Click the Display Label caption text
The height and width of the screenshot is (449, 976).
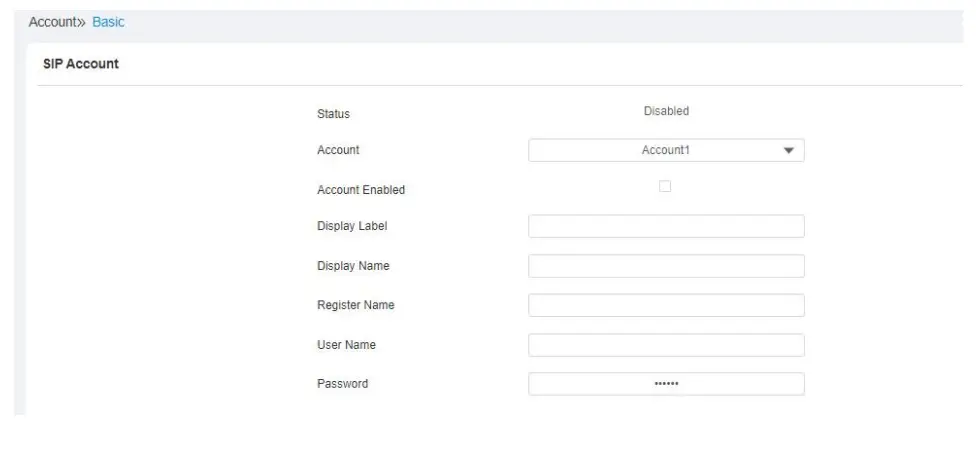tap(352, 226)
